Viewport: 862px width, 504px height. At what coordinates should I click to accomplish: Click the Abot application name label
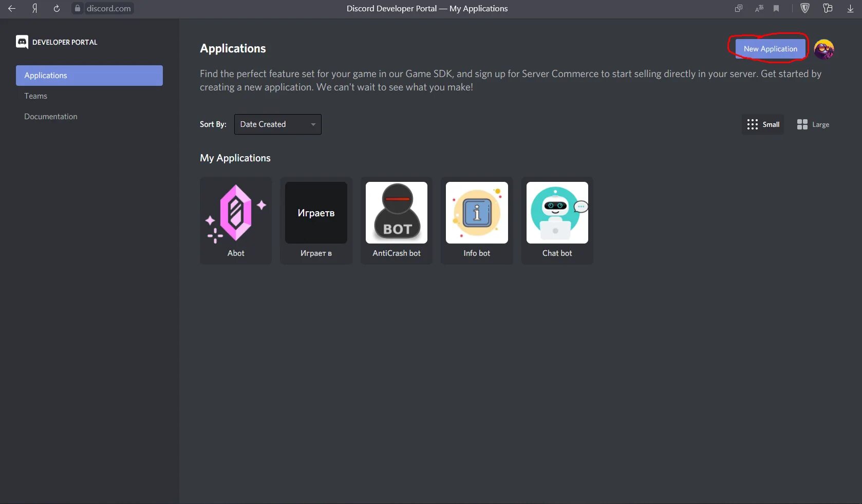point(236,253)
